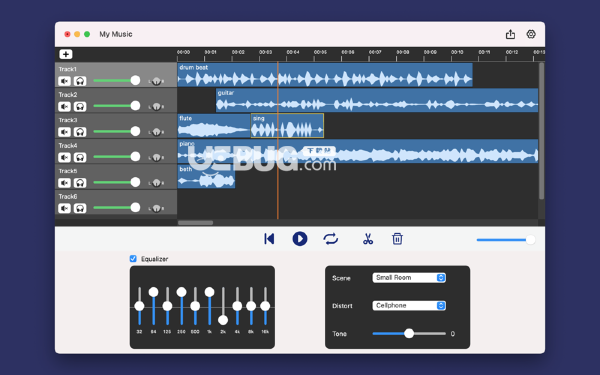Add a new track with plus button
Screen dimensions: 600x375
click(x=66, y=54)
